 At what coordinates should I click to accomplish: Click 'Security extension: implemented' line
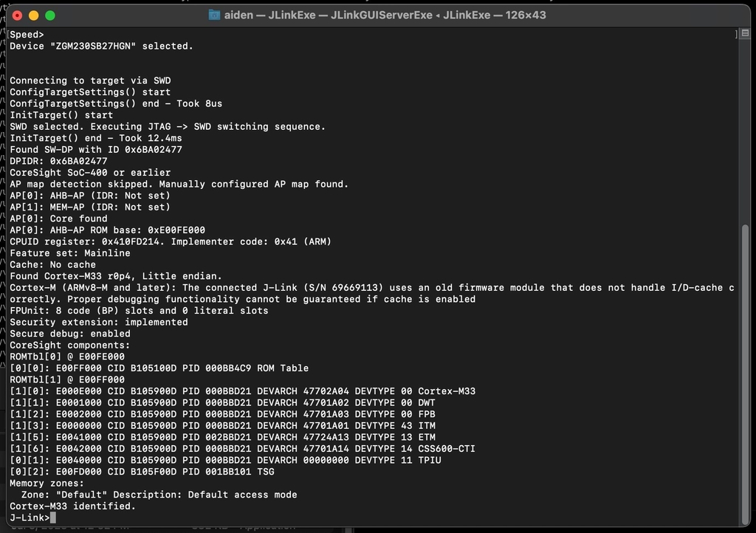99,323
